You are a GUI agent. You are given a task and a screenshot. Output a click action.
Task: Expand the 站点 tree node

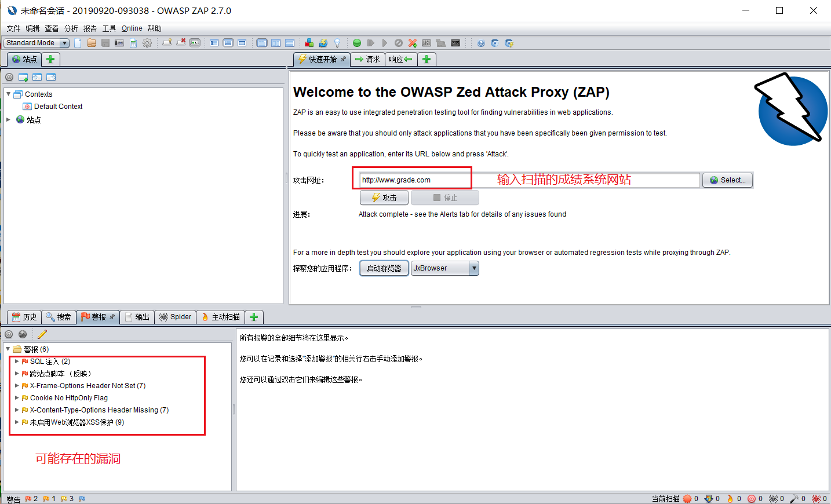pyautogui.click(x=8, y=119)
